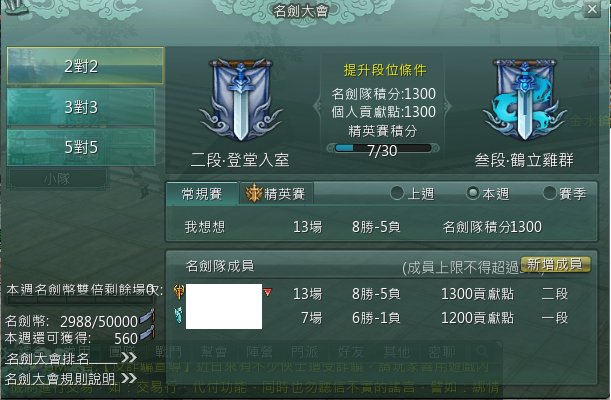Select the 3對3 mode button
This screenshot has height=400, width=611.
click(81, 107)
